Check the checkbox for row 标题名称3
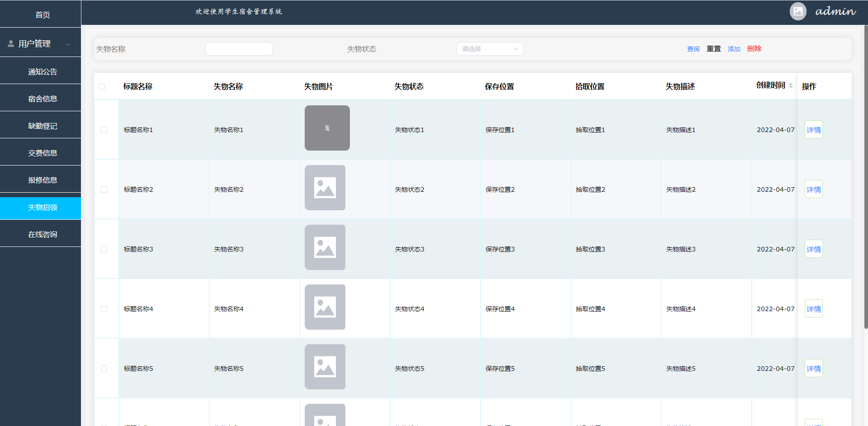 click(104, 249)
